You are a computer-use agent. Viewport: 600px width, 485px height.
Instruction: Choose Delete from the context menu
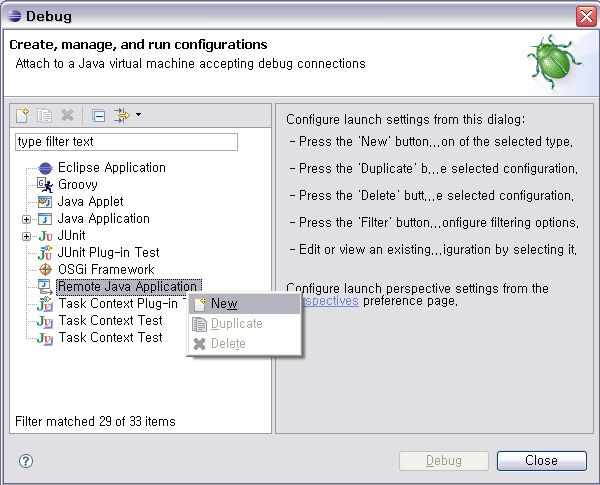(245, 344)
